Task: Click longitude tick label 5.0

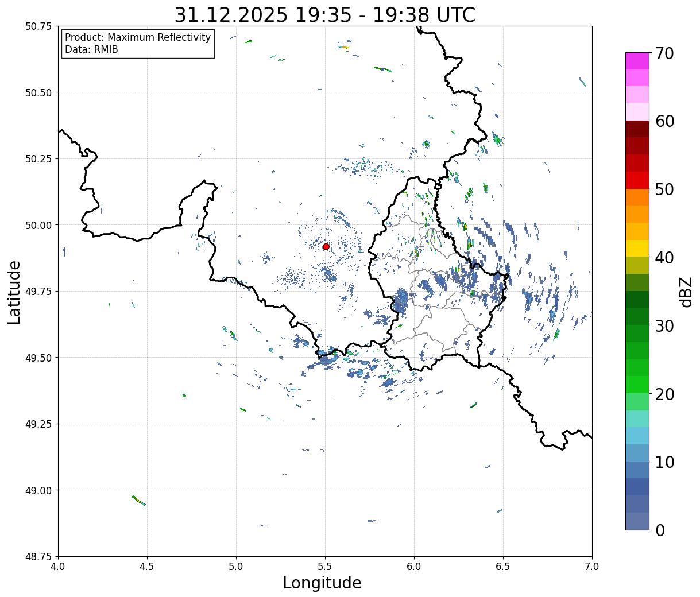Action: pyautogui.click(x=236, y=567)
